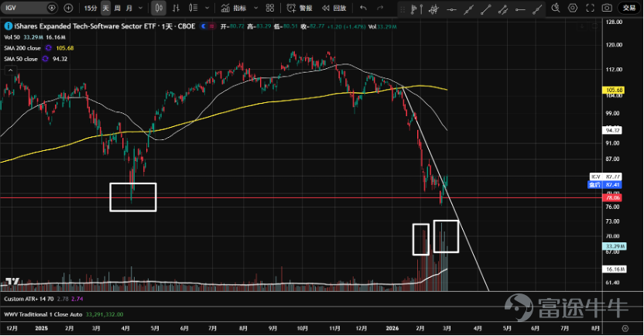The width and height of the screenshot is (644, 336).
Task: Click the red status badge in the legend
Action: tap(212, 26)
